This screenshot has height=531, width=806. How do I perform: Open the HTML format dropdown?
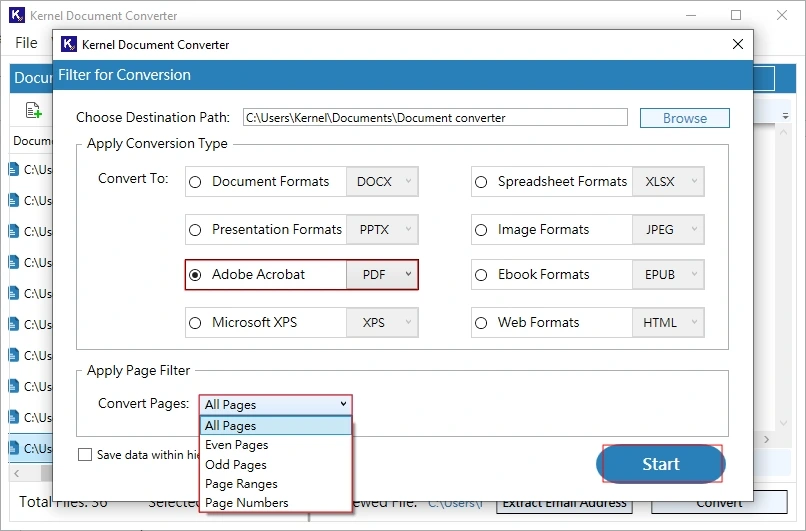click(668, 322)
